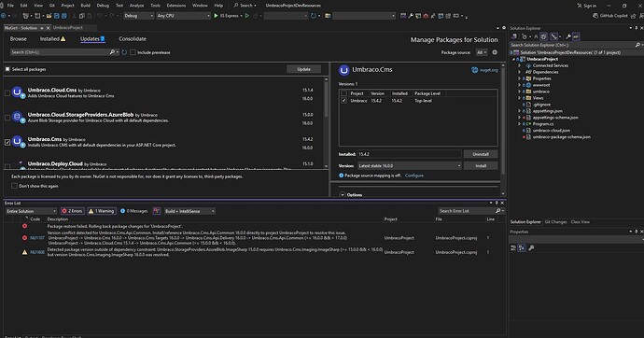
Task: Click the Alphabetical sort icon in Properties panel
Action: point(522,247)
